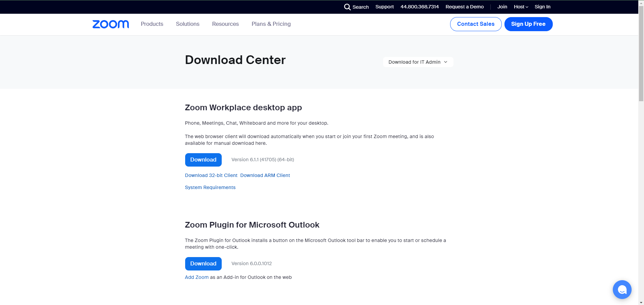Click the Add Zoom link
This screenshot has height=305, width=644.
[x=197, y=277]
